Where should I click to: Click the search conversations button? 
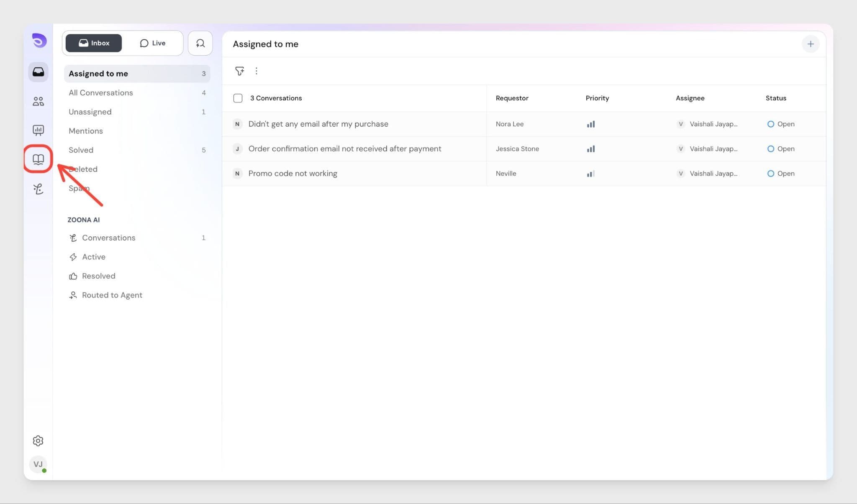pos(200,43)
